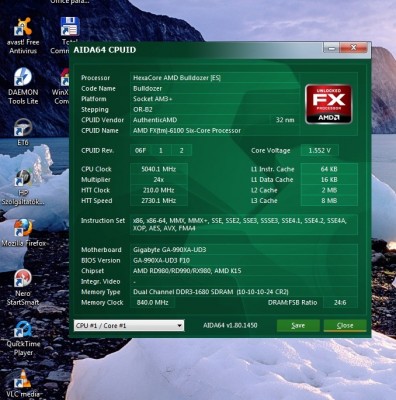
Task: Click the 24:6 DRAM:FSB Ratio value
Action: [x=340, y=303]
